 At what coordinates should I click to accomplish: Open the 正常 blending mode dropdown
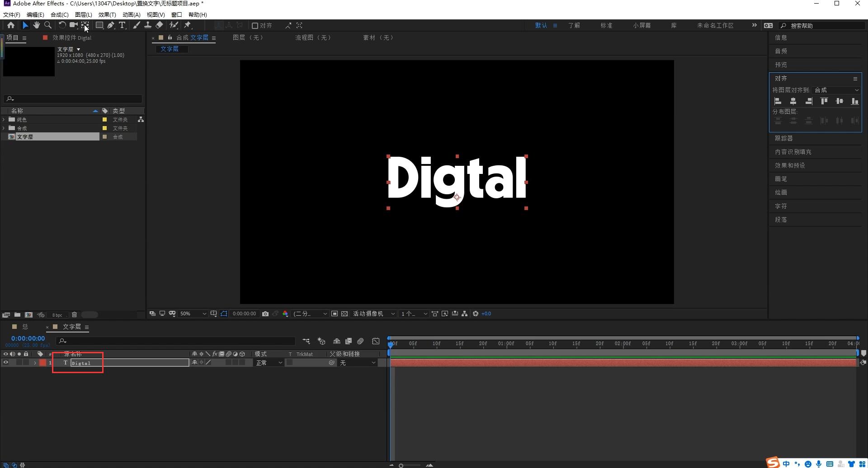pos(269,363)
